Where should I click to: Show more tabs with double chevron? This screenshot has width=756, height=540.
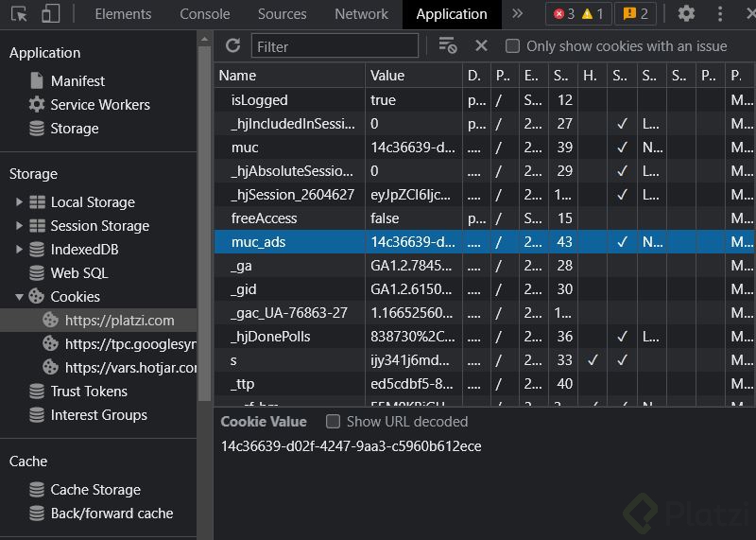click(517, 13)
